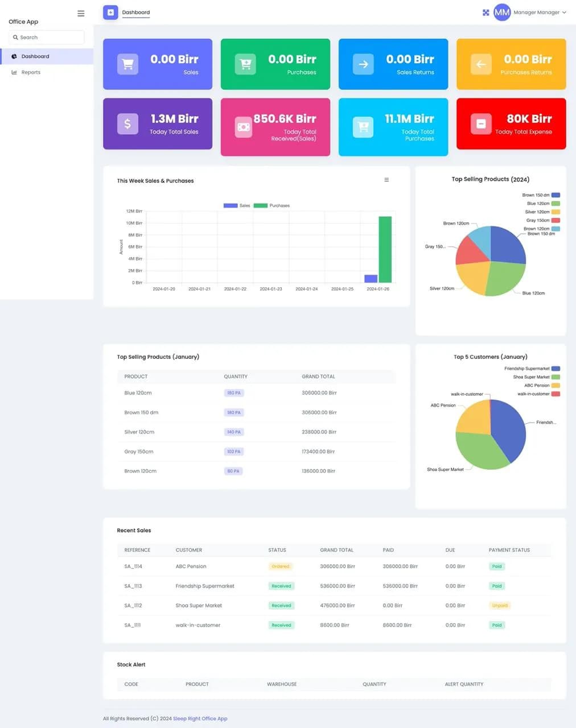This screenshot has height=728, width=576.
Task: Click the Purchases Returns left arrow icon
Action: pos(481,64)
